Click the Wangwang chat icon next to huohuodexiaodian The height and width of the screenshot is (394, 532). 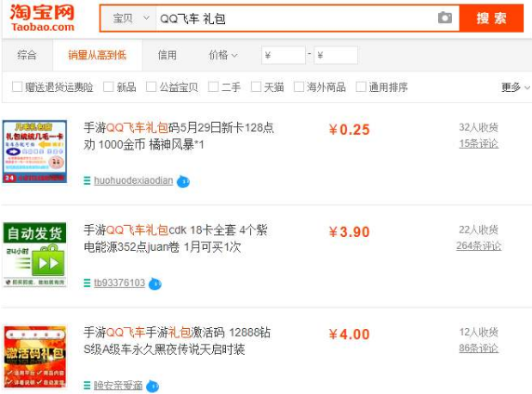coord(183,181)
